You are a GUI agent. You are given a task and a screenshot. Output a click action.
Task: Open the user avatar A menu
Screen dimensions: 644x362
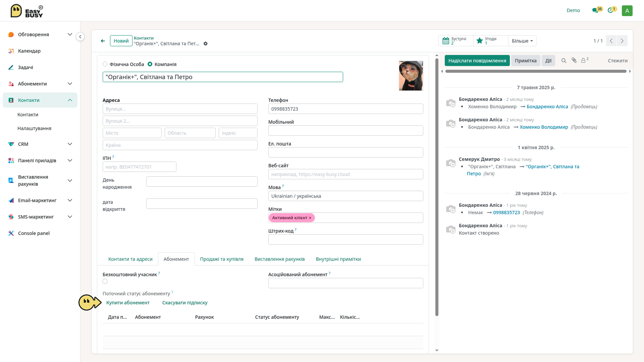(x=627, y=11)
